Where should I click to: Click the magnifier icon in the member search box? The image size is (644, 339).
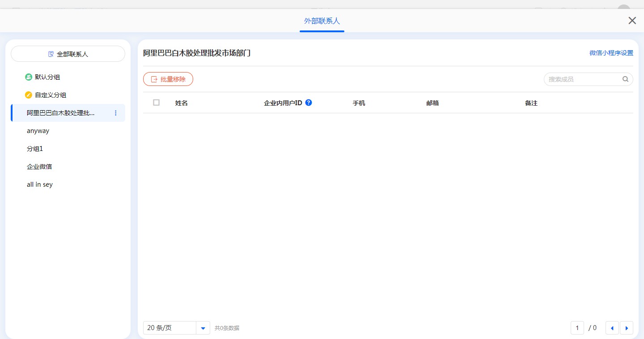point(625,79)
